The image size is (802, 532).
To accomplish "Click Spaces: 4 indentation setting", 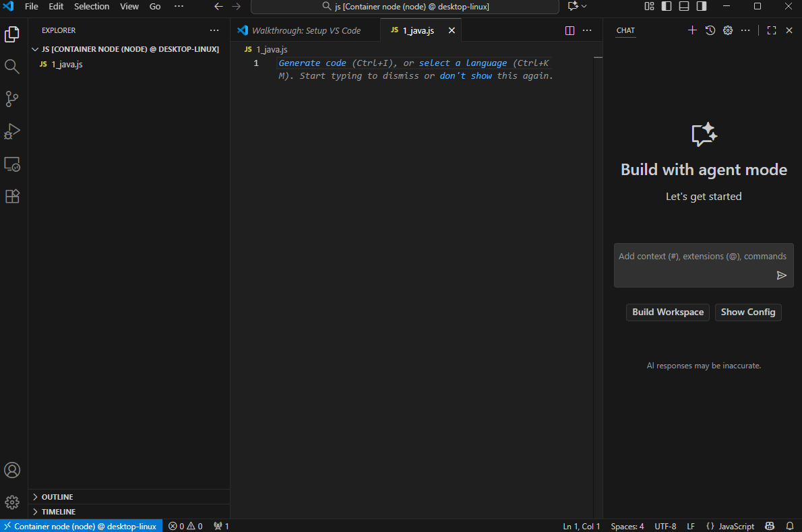I will (x=627, y=526).
